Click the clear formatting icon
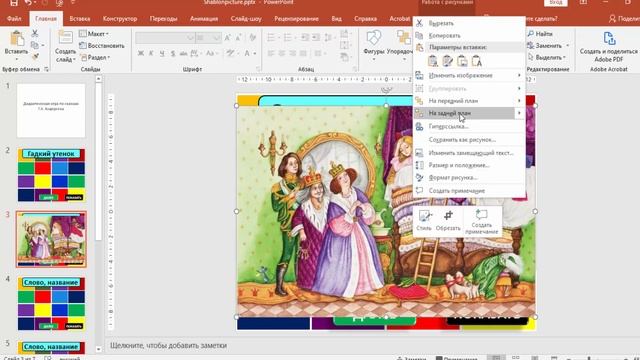The width and height of the screenshot is (640, 360). coord(253,38)
